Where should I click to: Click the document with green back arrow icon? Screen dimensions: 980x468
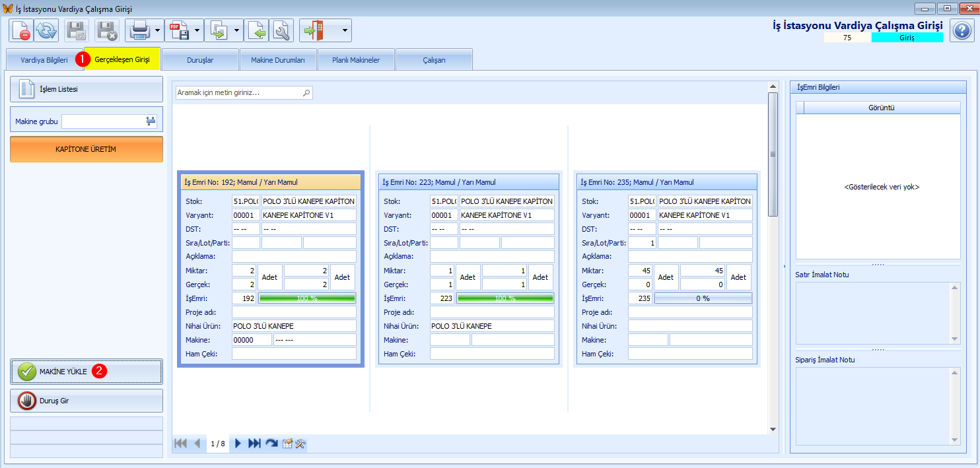pos(258,30)
